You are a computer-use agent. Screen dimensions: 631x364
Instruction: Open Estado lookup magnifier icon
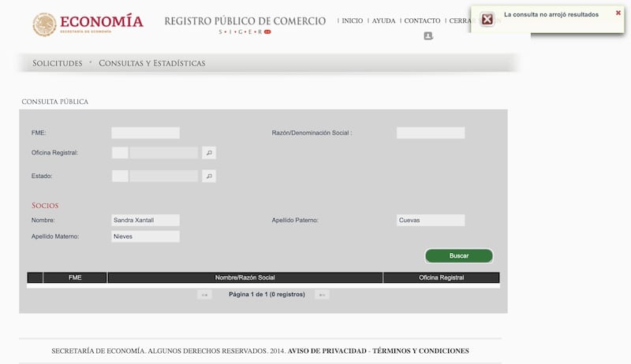click(x=209, y=176)
